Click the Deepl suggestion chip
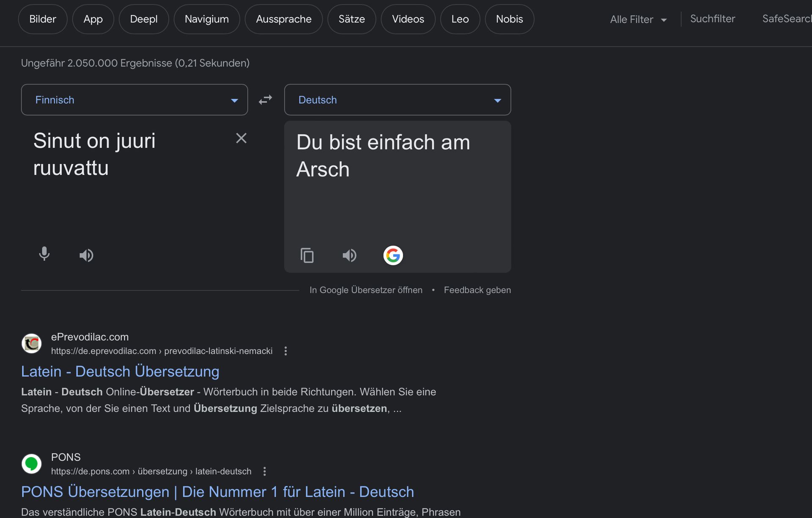This screenshot has width=812, height=518. (143, 19)
